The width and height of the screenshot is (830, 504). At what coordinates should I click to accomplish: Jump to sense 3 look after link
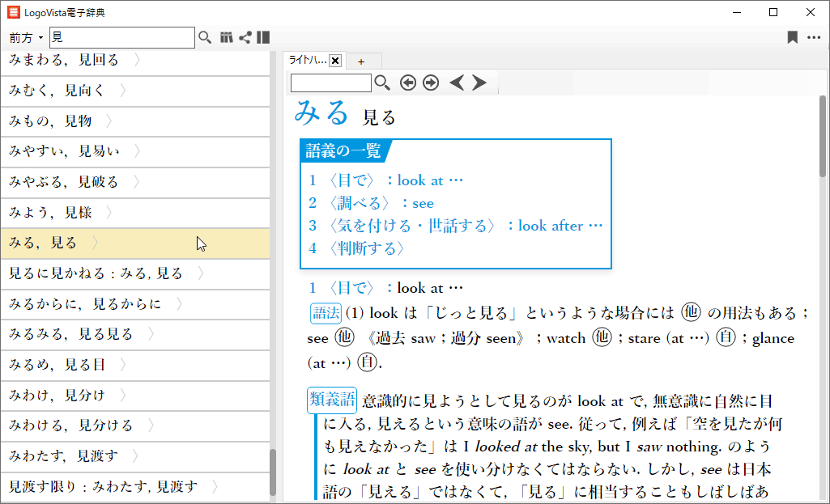[x=456, y=227]
